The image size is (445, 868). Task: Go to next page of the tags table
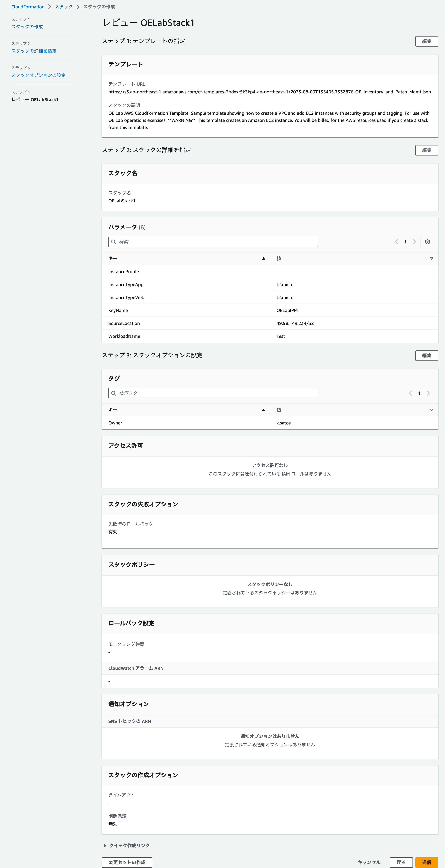pyautogui.click(x=429, y=393)
